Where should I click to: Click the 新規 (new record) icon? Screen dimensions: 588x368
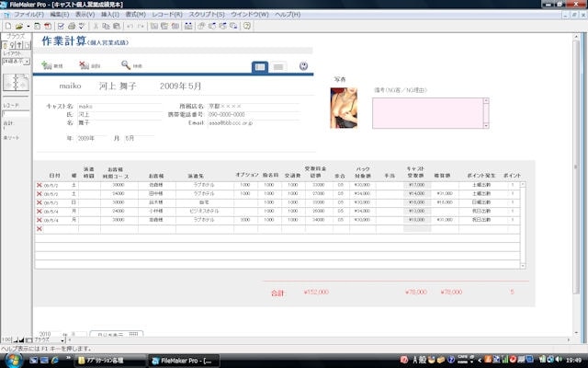click(x=46, y=66)
